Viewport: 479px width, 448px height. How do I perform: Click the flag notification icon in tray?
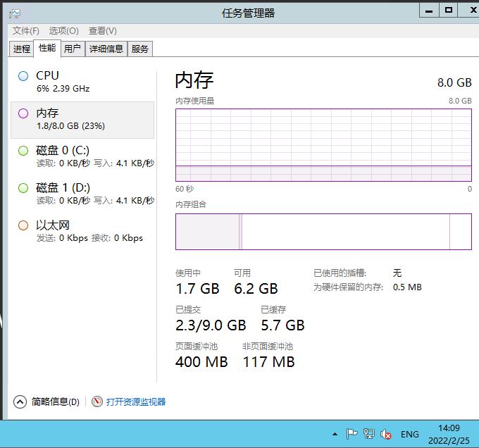tap(352, 434)
